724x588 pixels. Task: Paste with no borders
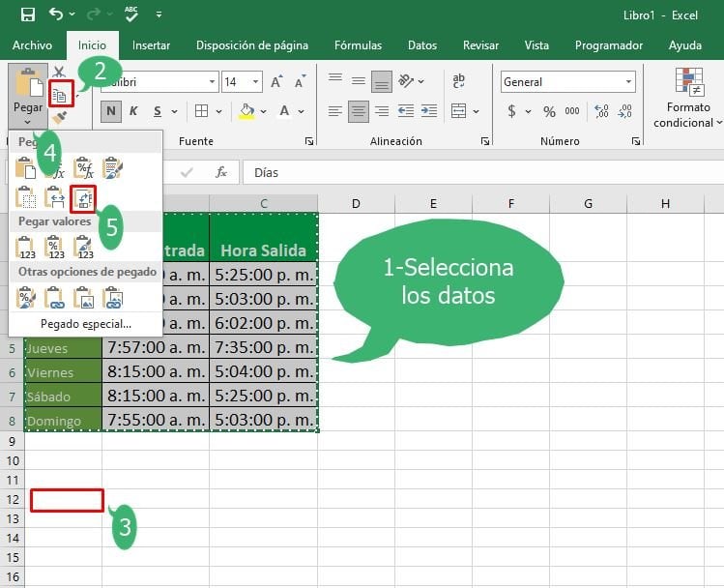pos(25,197)
